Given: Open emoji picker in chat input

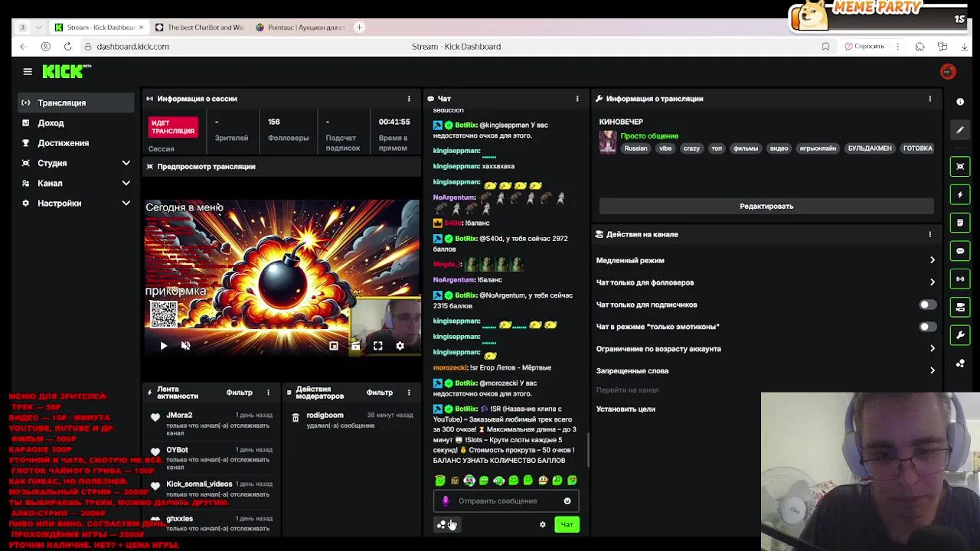Looking at the screenshot, I should pos(567,501).
